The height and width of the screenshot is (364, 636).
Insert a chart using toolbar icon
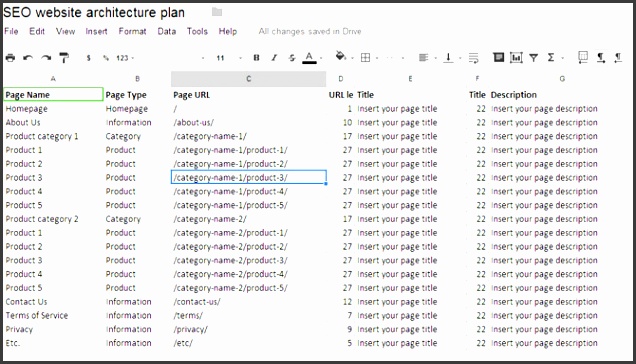click(x=516, y=58)
